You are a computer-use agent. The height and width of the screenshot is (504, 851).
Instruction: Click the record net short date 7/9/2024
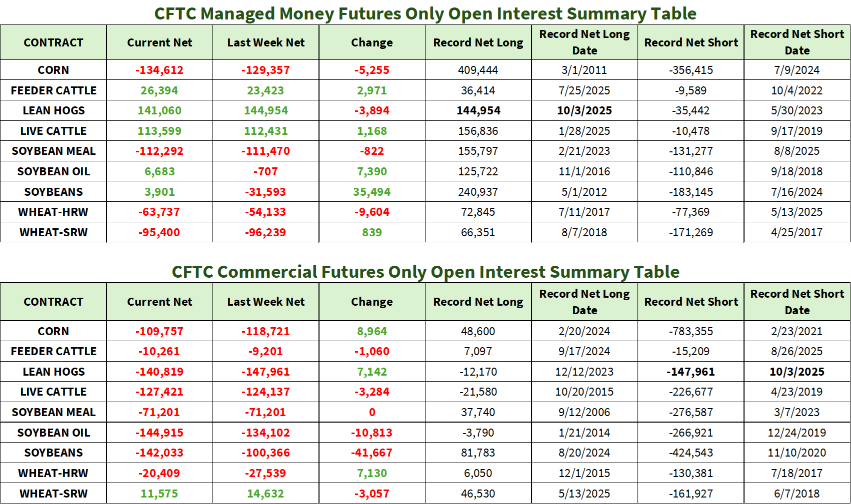click(x=796, y=70)
